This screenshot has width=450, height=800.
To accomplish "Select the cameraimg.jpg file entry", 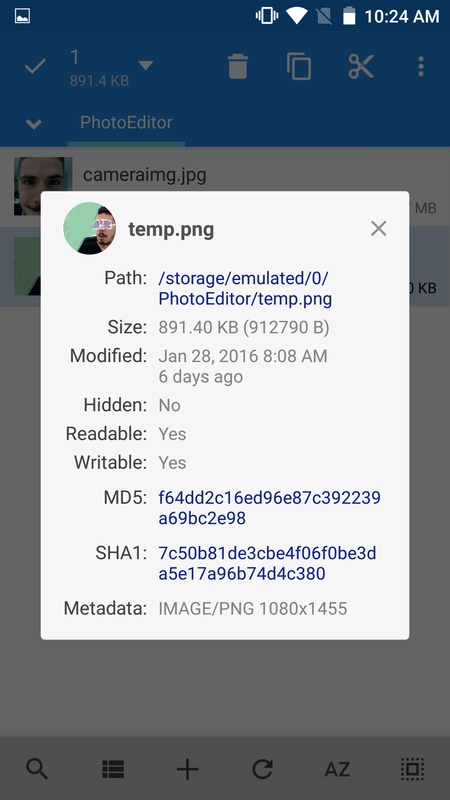I will click(x=225, y=186).
